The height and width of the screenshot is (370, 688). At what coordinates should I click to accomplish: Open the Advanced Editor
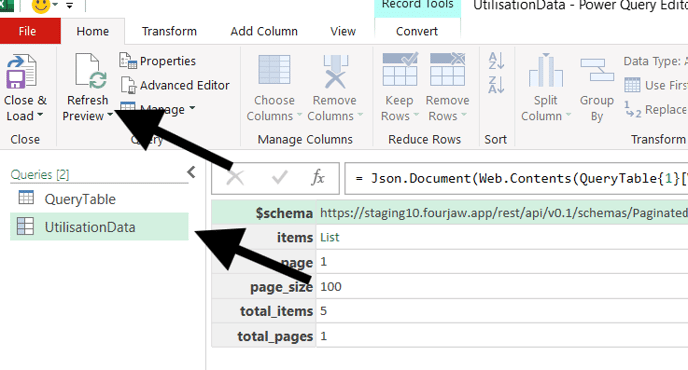[175, 85]
